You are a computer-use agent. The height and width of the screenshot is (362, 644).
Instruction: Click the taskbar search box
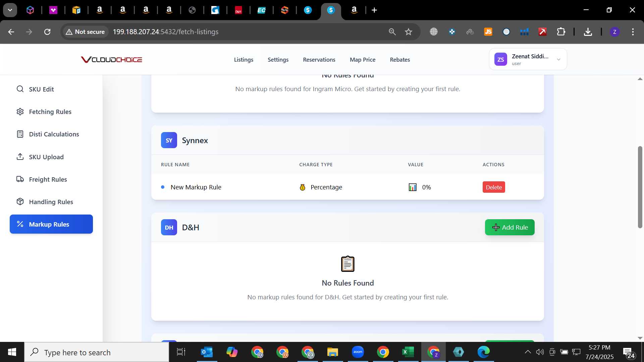97,352
